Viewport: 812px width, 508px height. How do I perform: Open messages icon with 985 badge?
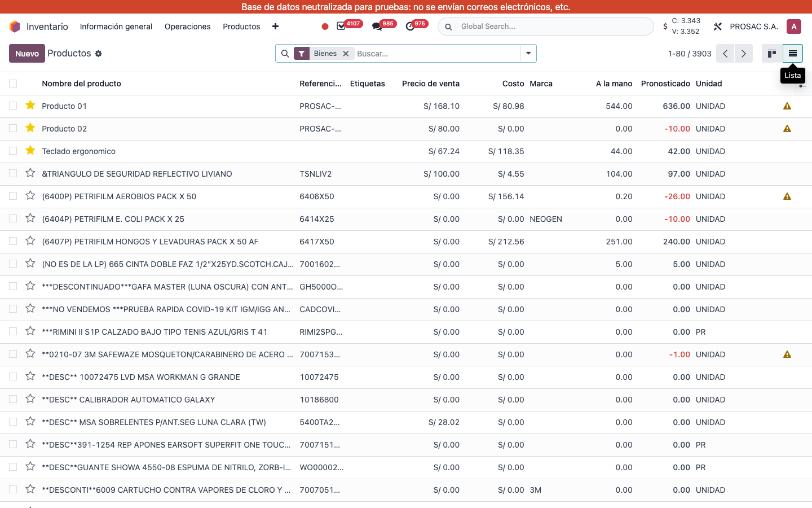coord(377,27)
